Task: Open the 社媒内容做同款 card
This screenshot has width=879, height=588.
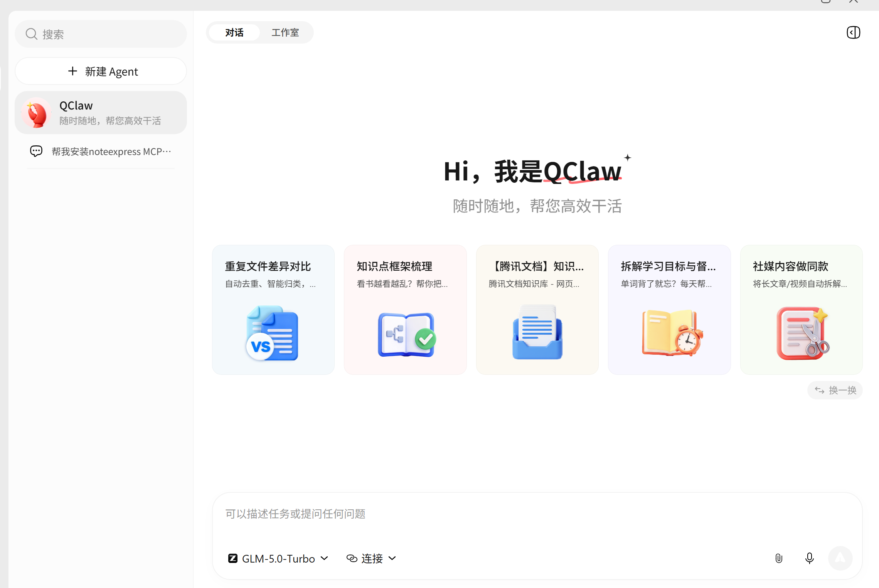Action: pyautogui.click(x=802, y=310)
